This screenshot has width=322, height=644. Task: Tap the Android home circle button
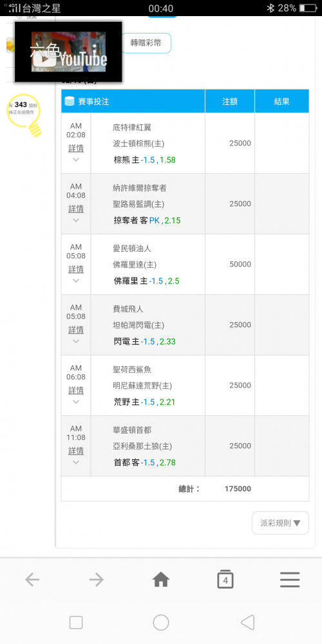tap(161, 623)
